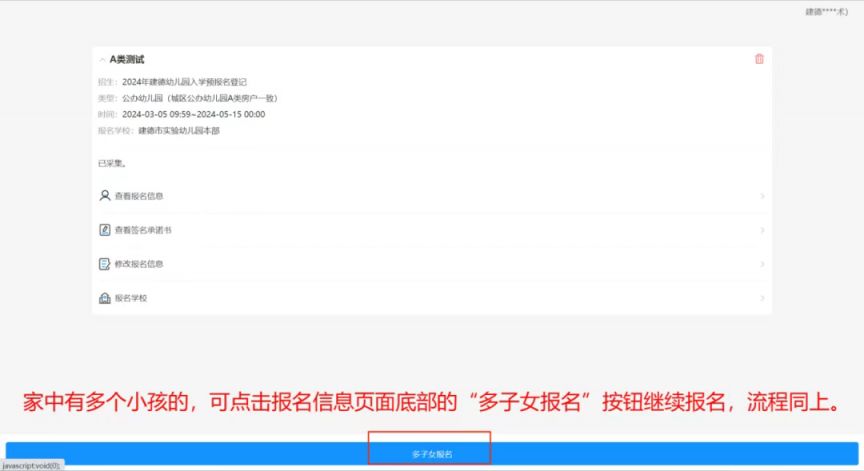Click the arrow chevron on 修改报名信息 row
The height and width of the screenshot is (471, 864).
tap(762, 264)
